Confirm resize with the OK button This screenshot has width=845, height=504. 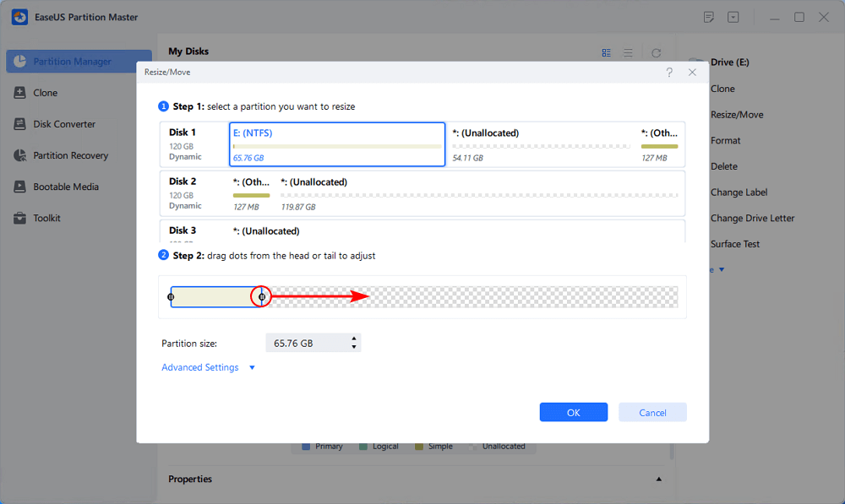pos(573,412)
